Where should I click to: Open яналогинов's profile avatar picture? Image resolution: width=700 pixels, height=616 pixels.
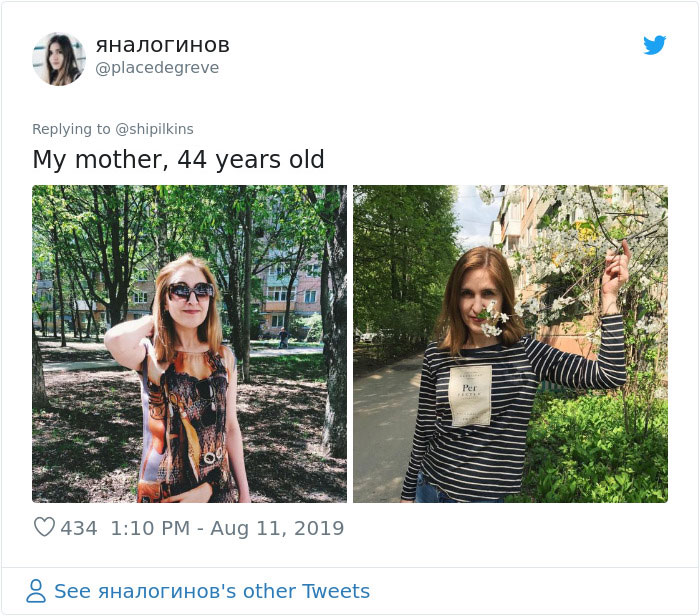(58, 58)
